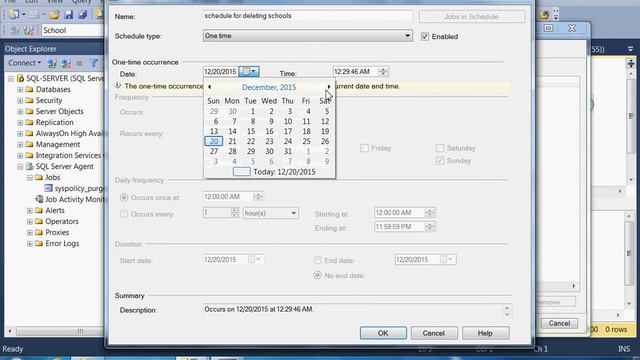Image resolution: width=640 pixels, height=360 pixels.
Task: Select the Management tree item
Action: coord(58,144)
